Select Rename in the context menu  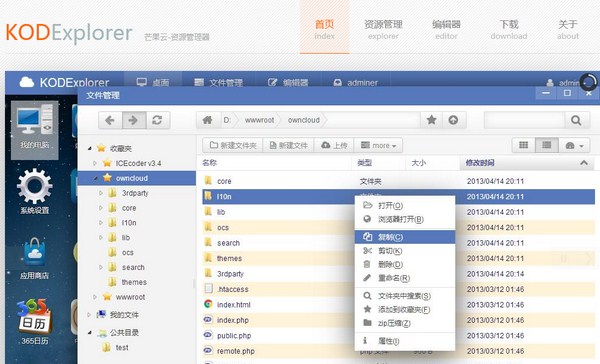[x=405, y=278]
